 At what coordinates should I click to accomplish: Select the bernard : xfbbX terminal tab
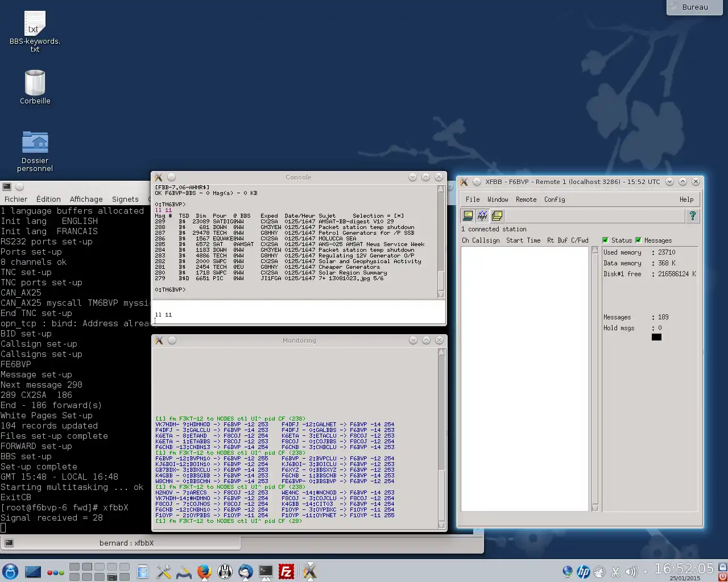(126, 543)
